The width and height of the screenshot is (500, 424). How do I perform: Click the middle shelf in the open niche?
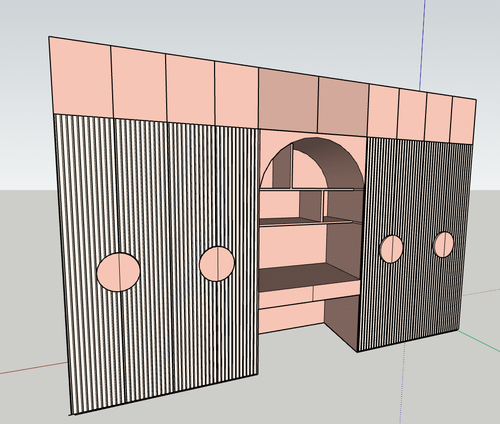pyautogui.click(x=306, y=222)
